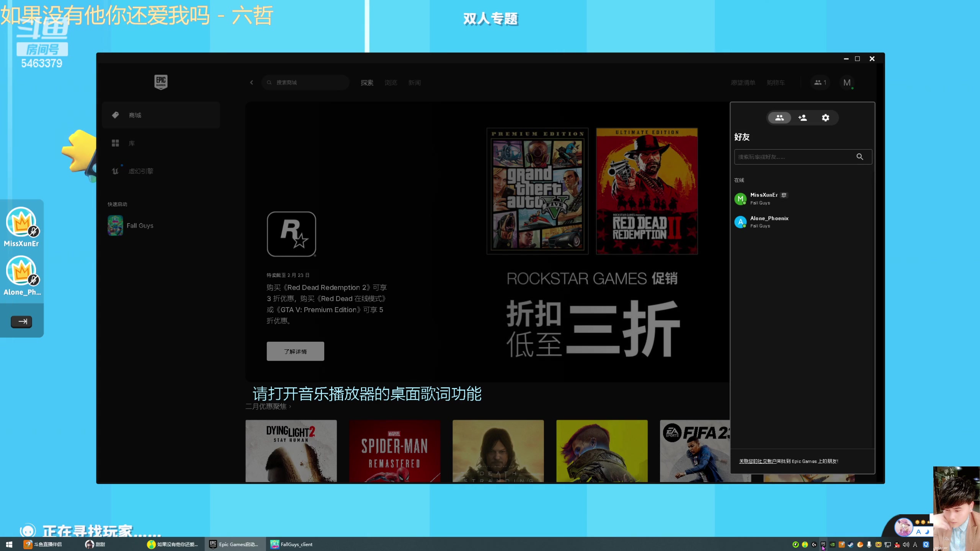Click Alone_Ph... party member in overlay
The image size is (980, 551).
pos(21,275)
